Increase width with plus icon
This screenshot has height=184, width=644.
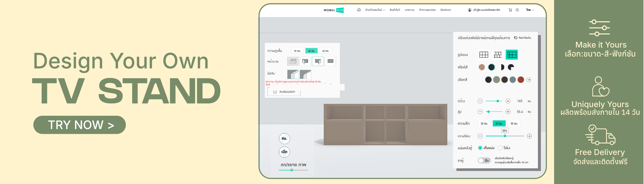pos(508,101)
